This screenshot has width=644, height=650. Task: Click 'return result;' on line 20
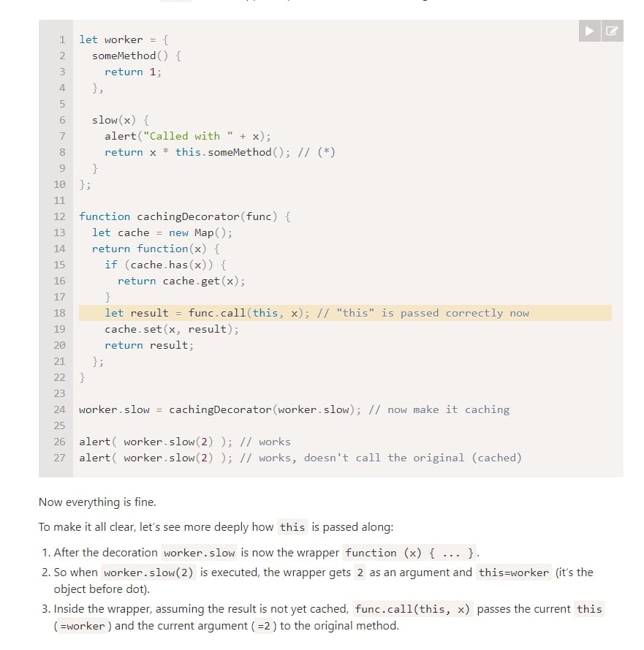(149, 345)
